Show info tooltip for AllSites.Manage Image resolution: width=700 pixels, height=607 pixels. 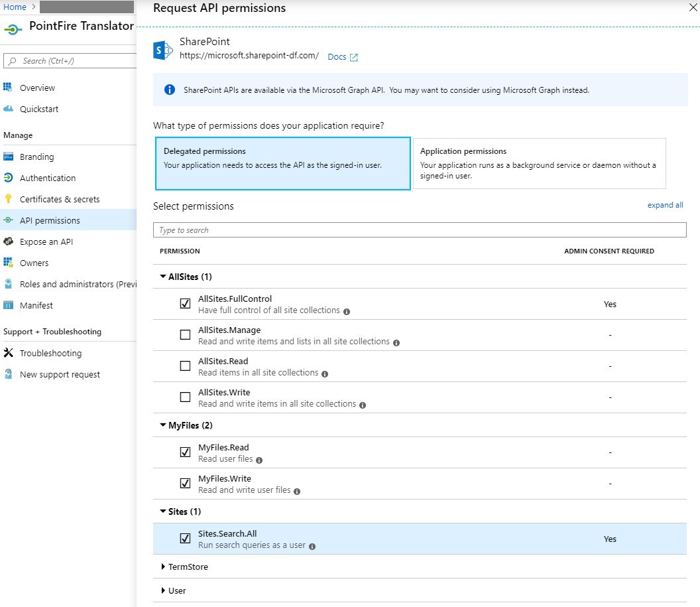[396, 342]
